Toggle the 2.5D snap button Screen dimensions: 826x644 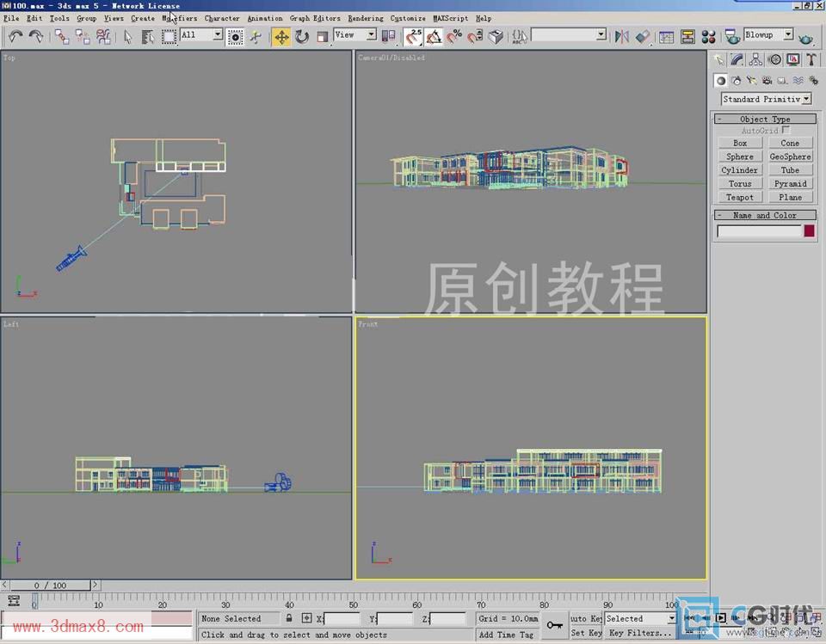(x=414, y=36)
